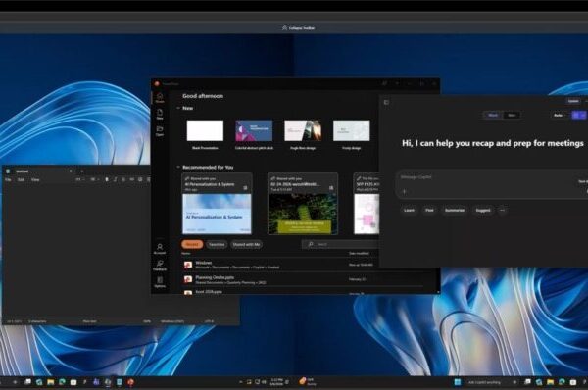Click the zoom percentage in Notepad status bar
The height and width of the screenshot is (390, 588).
(x=147, y=321)
